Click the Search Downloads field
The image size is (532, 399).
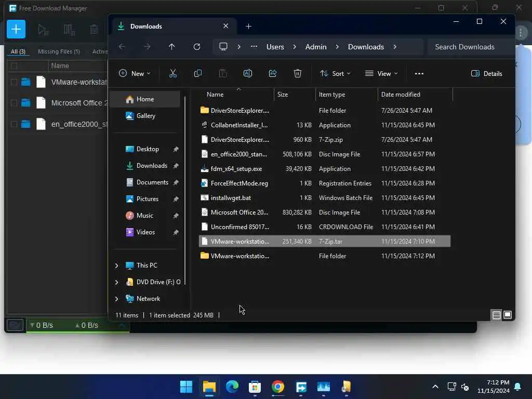tap(470, 47)
